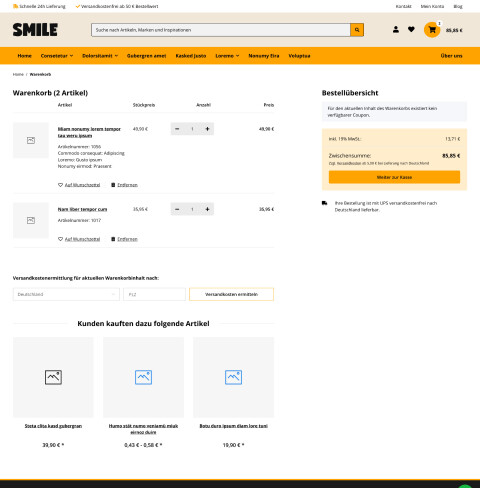480x488 pixels.
Task: Remove article 1017 from the cart
Action: coord(124,239)
